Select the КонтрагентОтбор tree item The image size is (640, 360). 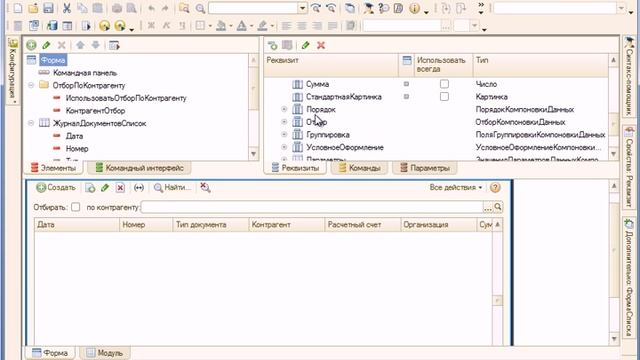(95, 111)
